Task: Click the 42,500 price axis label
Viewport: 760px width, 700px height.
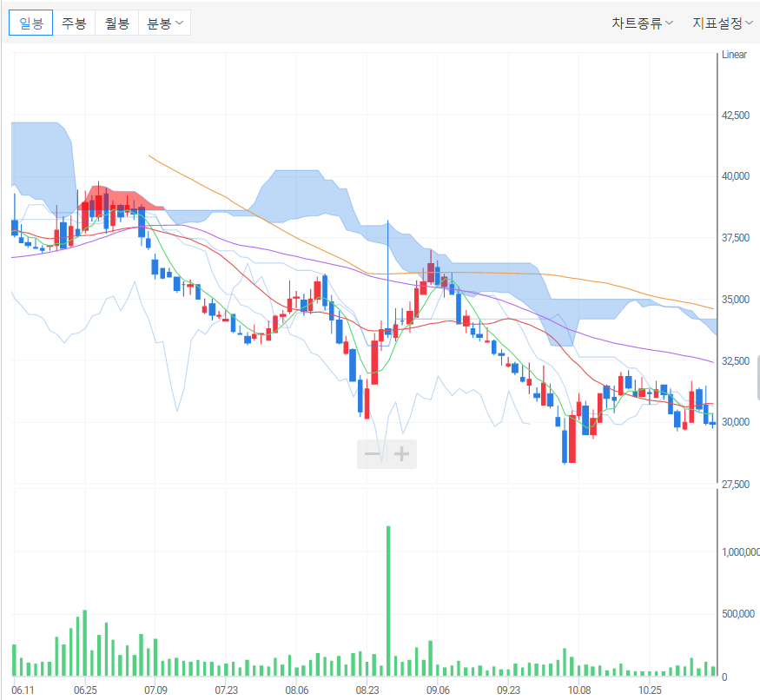Action: click(x=736, y=116)
